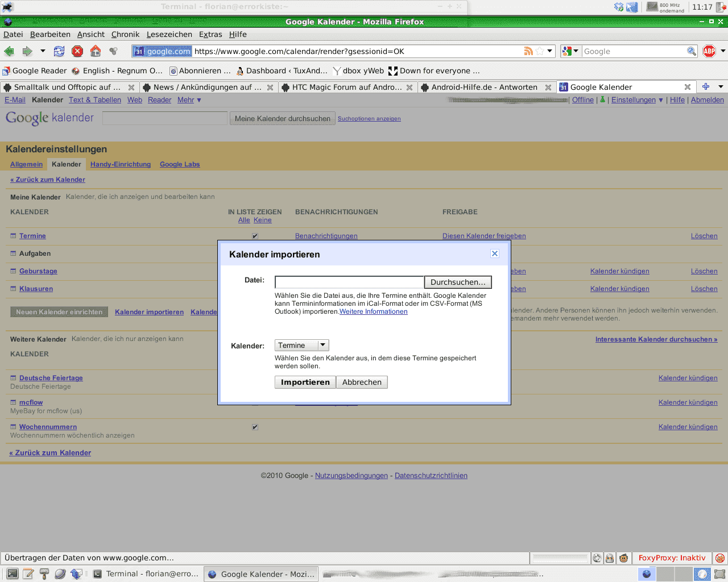Click the Google search box in toolbar
Image resolution: width=728 pixels, height=582 pixels.
pyautogui.click(x=633, y=51)
